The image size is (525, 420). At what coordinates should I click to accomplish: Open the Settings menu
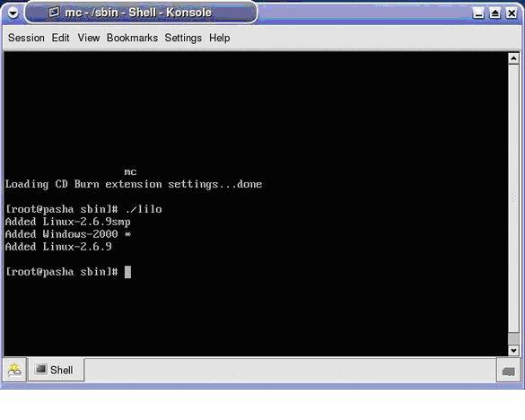point(183,38)
